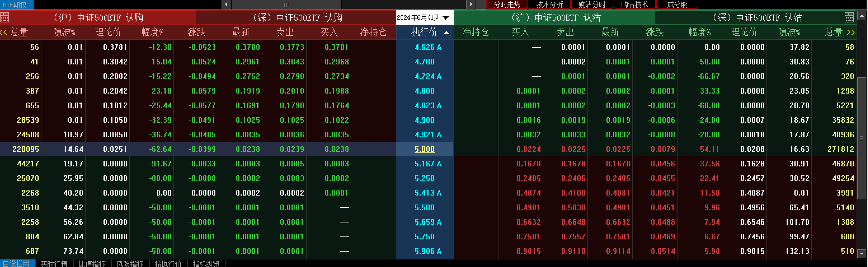Select strike price 4.626 A
This screenshot has width=868, height=267.
(x=428, y=47)
